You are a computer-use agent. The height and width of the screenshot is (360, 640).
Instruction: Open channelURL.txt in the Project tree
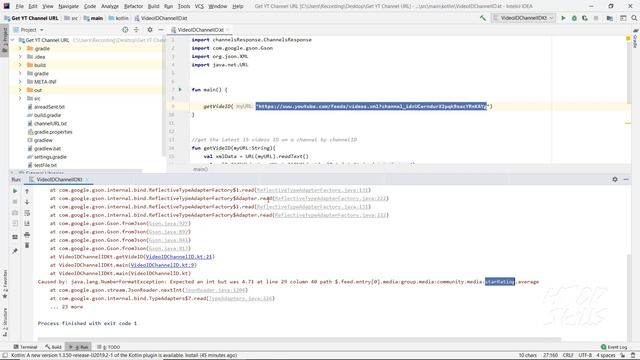[x=50, y=123]
